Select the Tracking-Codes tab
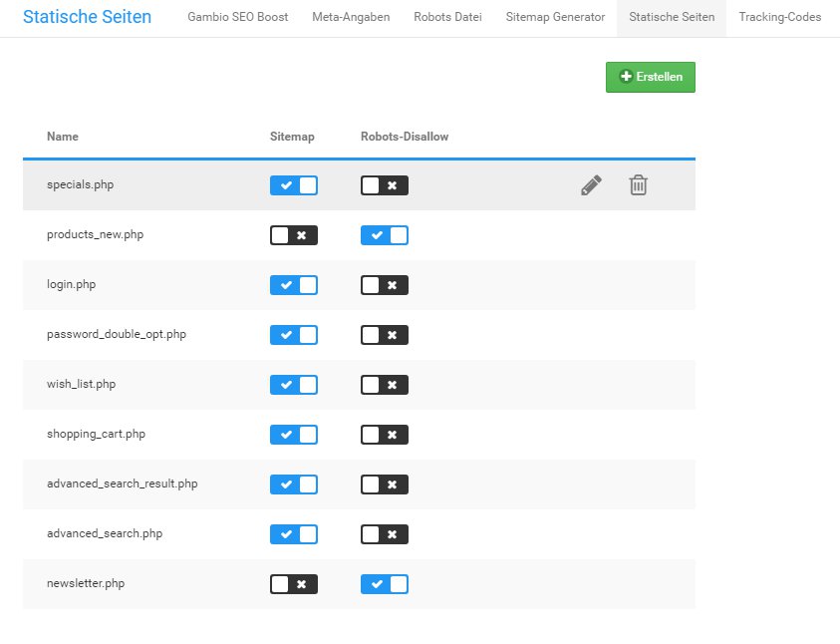Viewport: 840px width, 644px height. 779,18
